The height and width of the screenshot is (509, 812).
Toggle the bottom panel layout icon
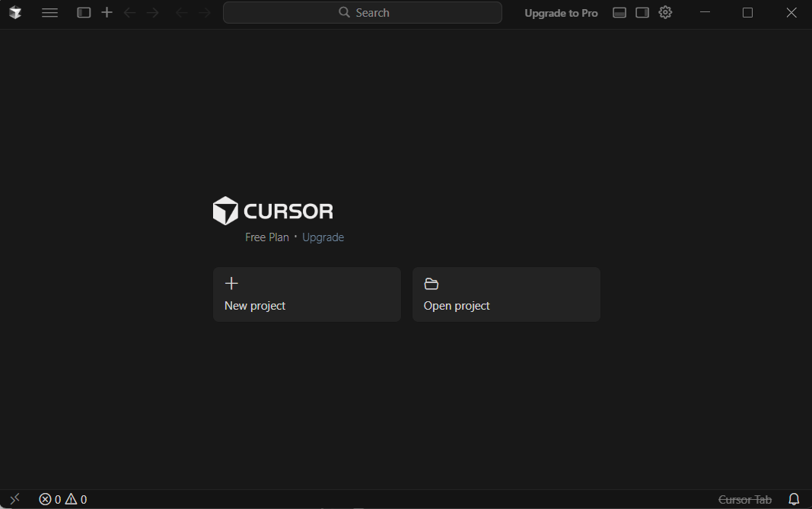(x=619, y=12)
